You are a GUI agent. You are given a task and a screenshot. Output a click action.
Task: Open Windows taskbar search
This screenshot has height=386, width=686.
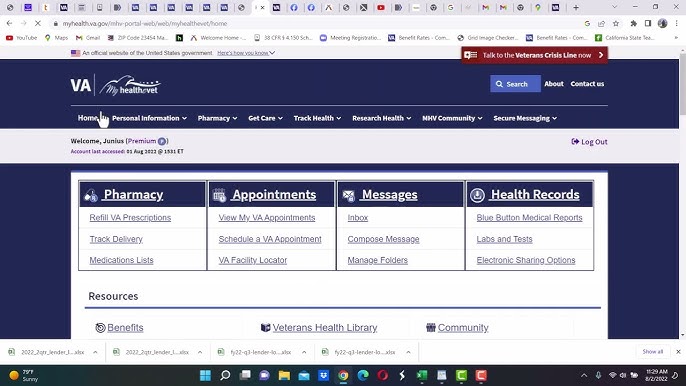(225, 375)
